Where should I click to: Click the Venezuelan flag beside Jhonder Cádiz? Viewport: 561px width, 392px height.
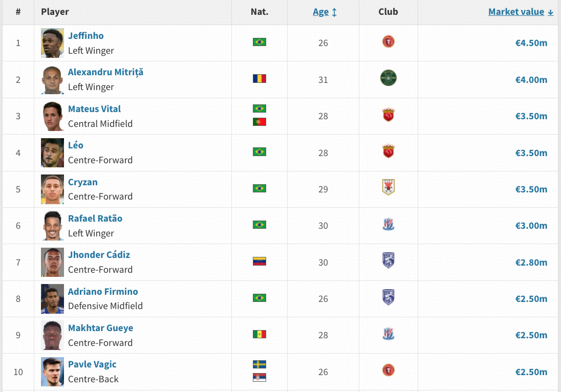coord(260,262)
